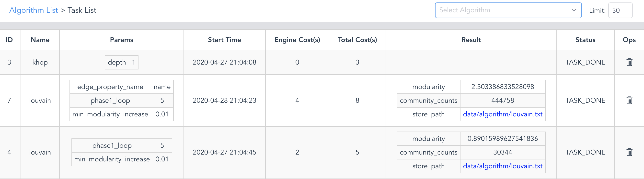644x179 pixels.
Task: Focus the Limit input field showing 30
Action: click(x=620, y=10)
